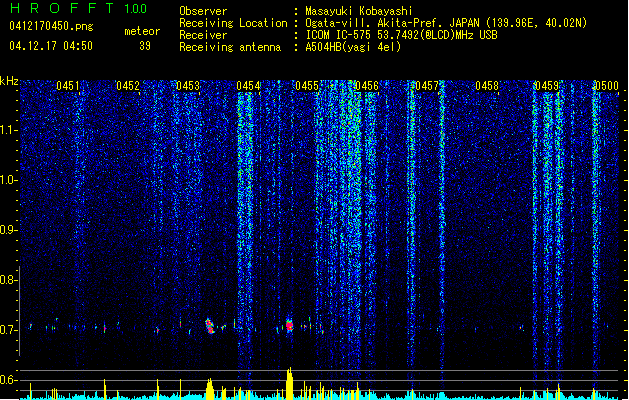The height and width of the screenshot is (400, 629).
Task: Click the meteor count value 39
Action: pos(145,46)
